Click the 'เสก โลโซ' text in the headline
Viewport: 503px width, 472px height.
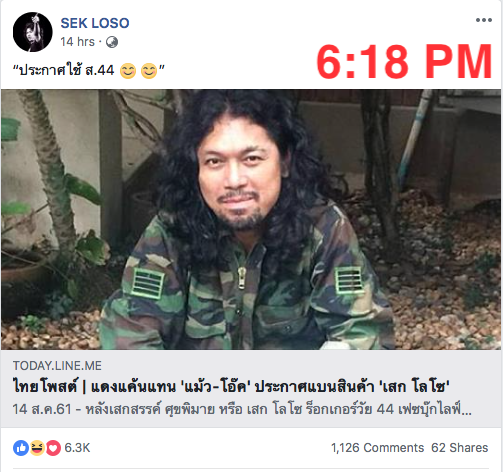coord(414,387)
